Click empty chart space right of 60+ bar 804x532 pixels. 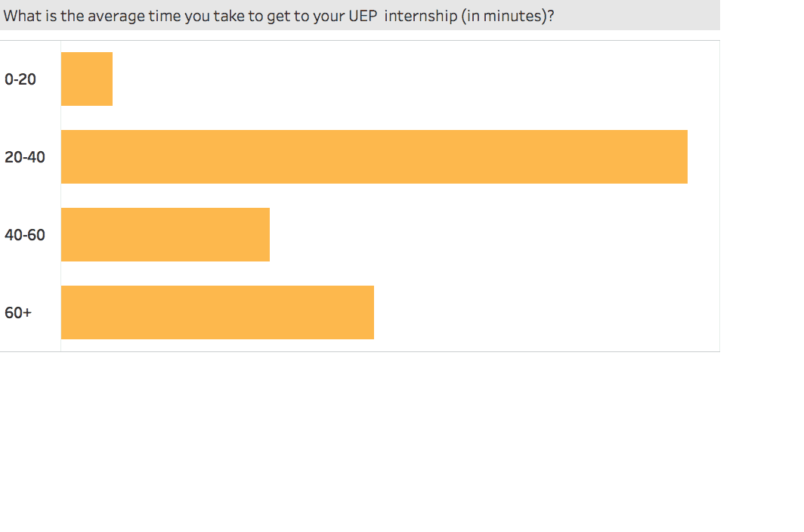[544, 312]
